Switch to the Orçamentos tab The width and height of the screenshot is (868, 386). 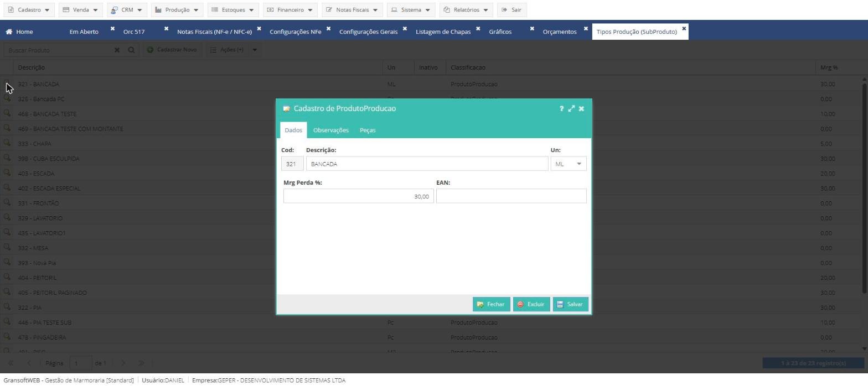559,32
